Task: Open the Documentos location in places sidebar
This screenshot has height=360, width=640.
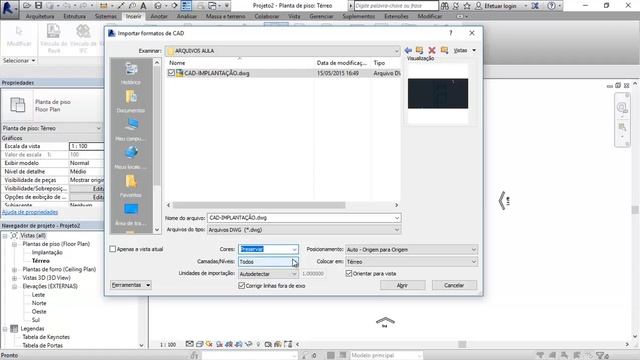Action: (x=131, y=102)
